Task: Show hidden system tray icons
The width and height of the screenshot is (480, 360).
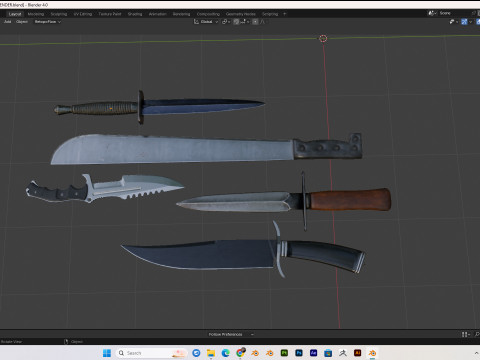Action: 476,353
